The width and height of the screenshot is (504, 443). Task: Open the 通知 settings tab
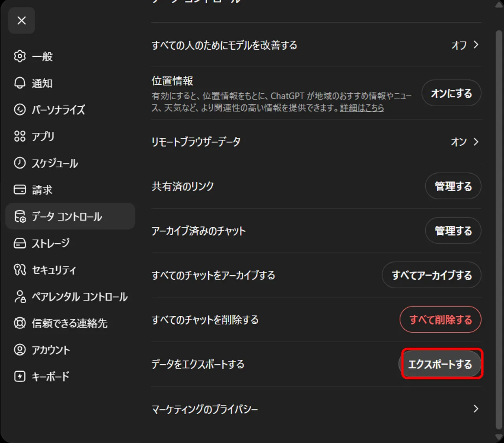click(x=70, y=83)
